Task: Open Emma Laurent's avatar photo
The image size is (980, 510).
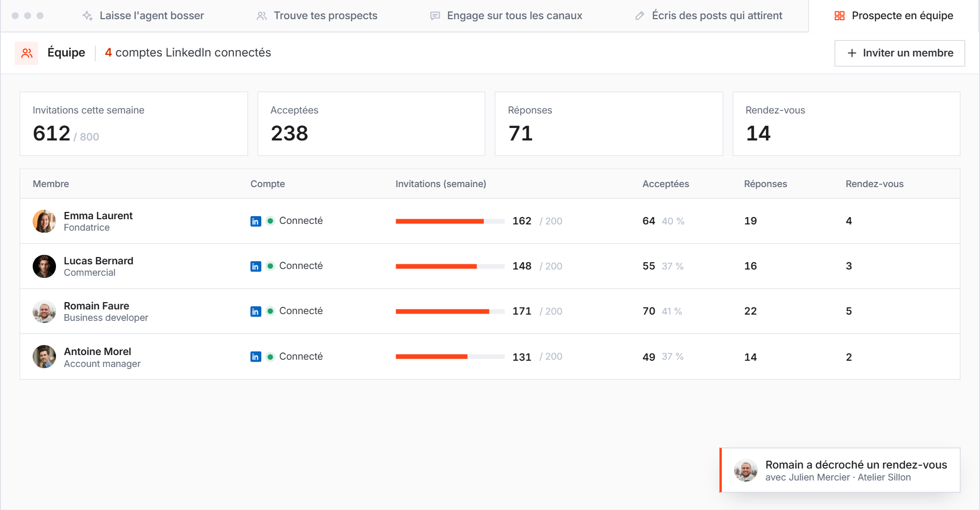Action: point(44,221)
